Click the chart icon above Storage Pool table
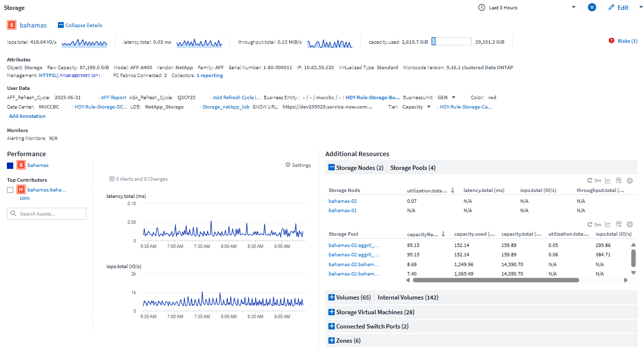The image size is (644, 355). tap(608, 224)
